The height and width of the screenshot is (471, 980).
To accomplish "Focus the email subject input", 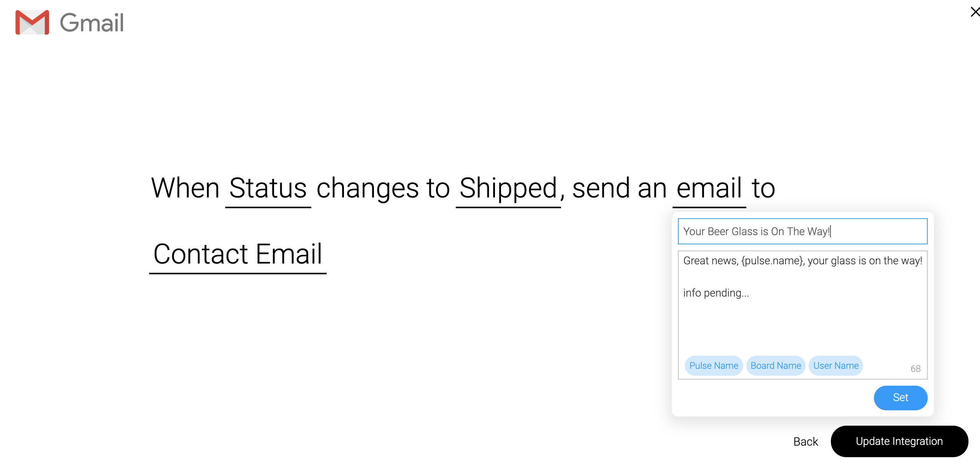I will (x=802, y=231).
